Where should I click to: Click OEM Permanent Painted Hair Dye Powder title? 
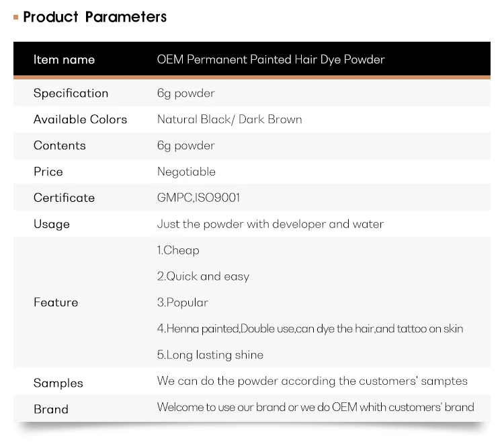pos(271,60)
